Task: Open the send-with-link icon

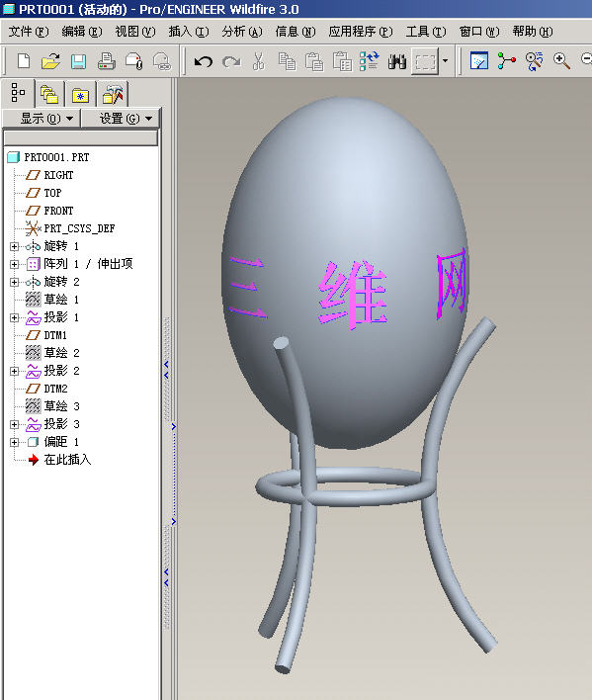Action: click(161, 61)
